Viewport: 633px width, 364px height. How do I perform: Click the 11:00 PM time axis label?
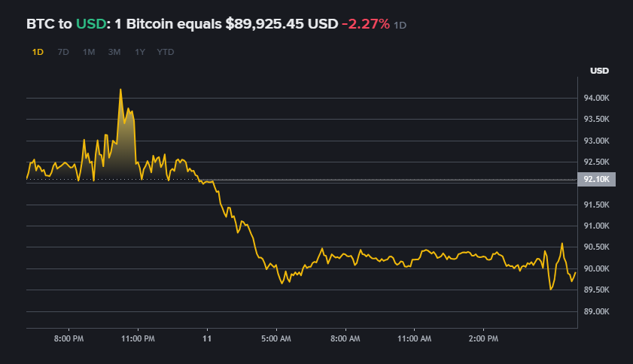coord(138,339)
